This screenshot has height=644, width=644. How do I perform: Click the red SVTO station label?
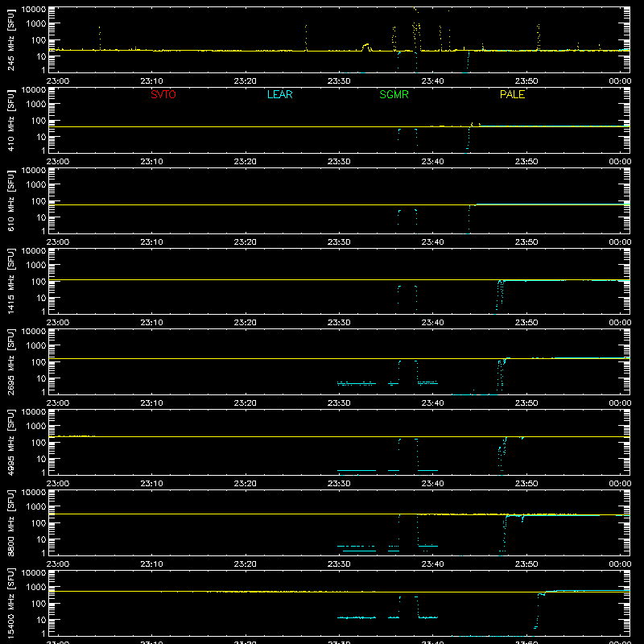pos(163,94)
